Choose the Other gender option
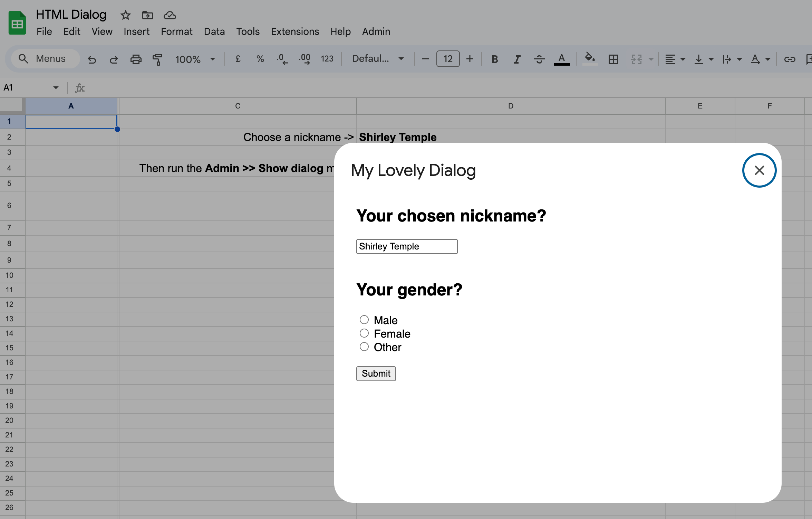 [364, 347]
